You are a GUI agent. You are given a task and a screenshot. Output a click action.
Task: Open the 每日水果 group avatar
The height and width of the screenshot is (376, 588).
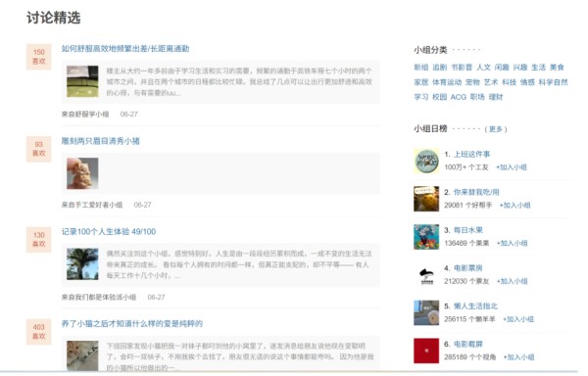pos(426,237)
